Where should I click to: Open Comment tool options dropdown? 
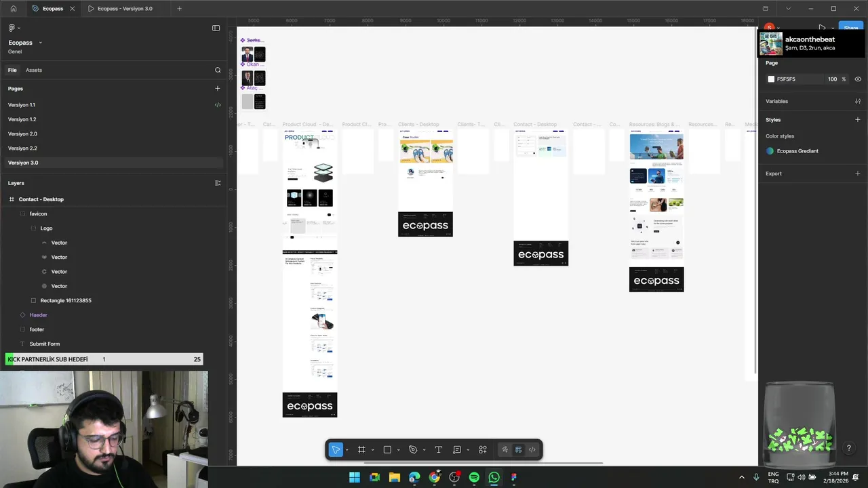coord(468,450)
